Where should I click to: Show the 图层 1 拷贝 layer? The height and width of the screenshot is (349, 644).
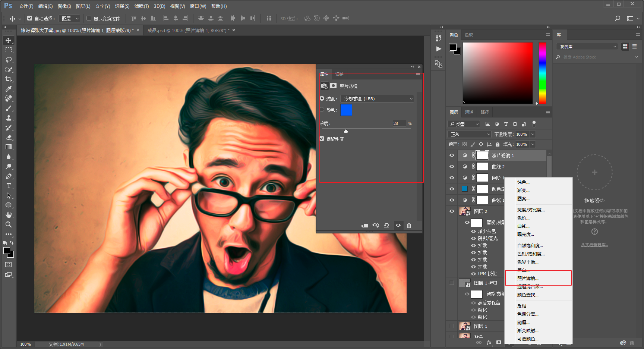click(452, 283)
